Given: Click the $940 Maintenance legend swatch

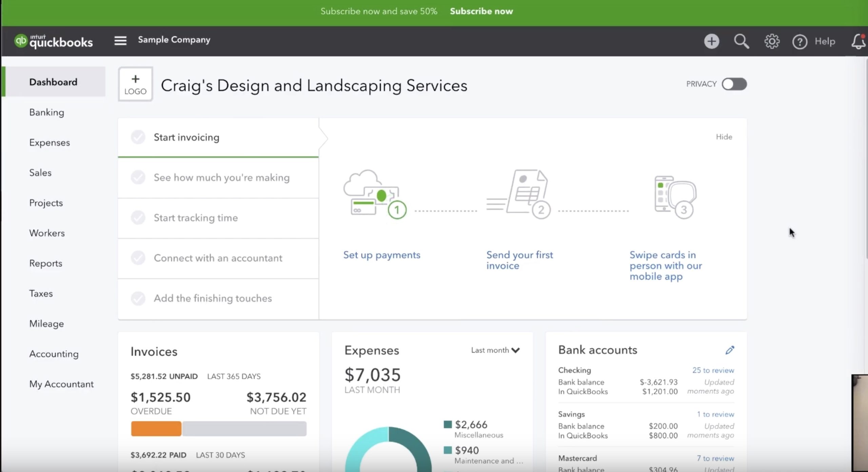Looking at the screenshot, I should click(x=448, y=450).
